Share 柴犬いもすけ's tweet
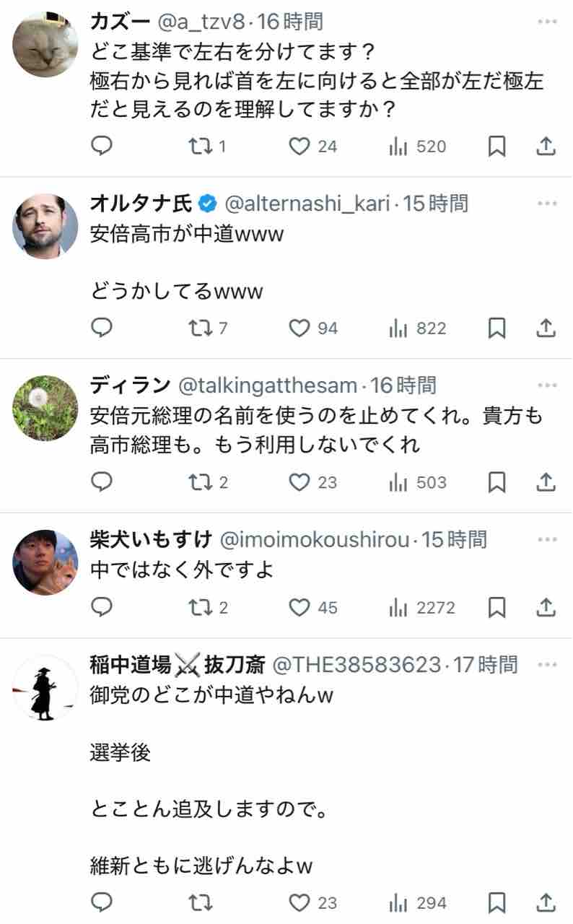 (x=546, y=608)
